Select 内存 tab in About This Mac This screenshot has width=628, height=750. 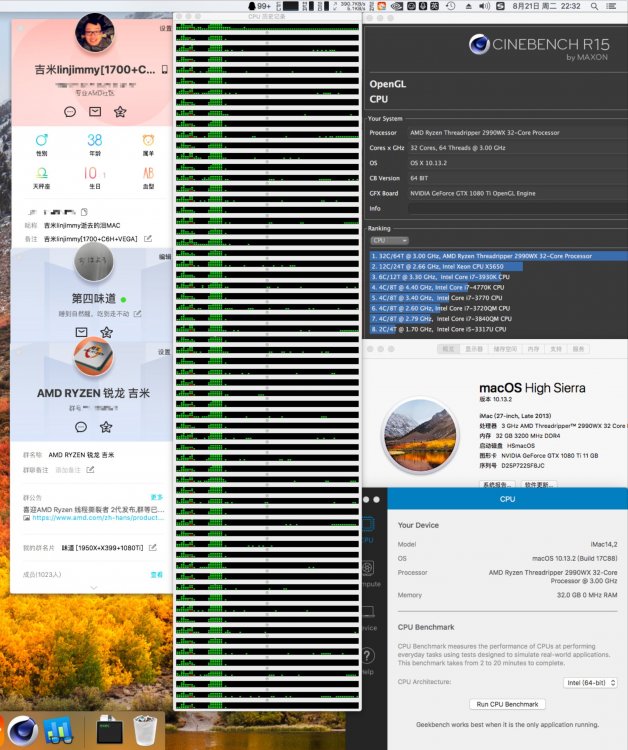pyautogui.click(x=533, y=349)
